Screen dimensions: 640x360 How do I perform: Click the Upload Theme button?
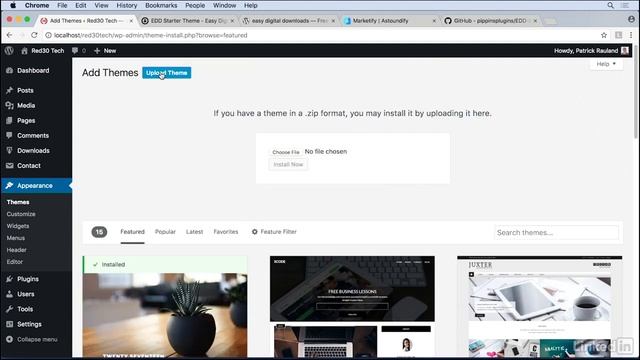coord(167,73)
